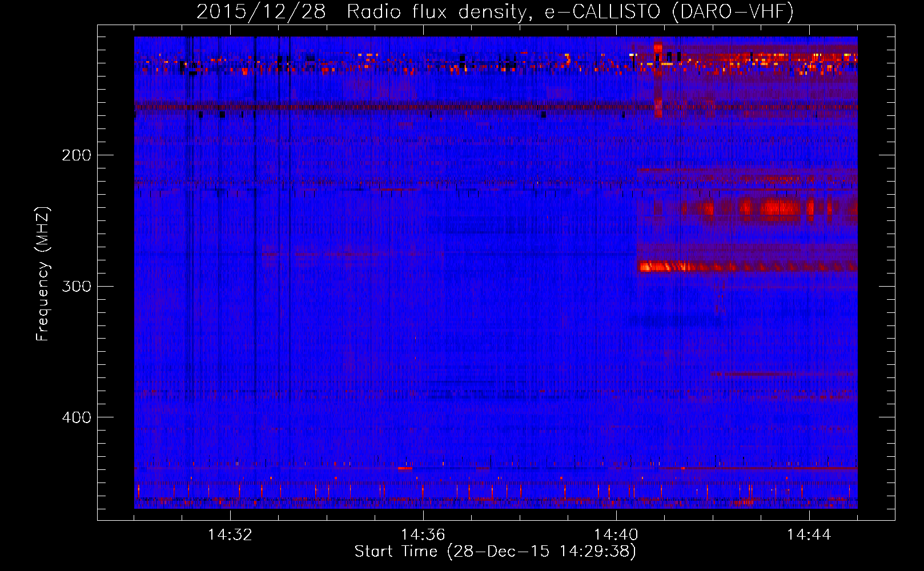Click the 'Frequency (MHZ)' axis label
The width and height of the screenshot is (924, 571).
(43, 274)
